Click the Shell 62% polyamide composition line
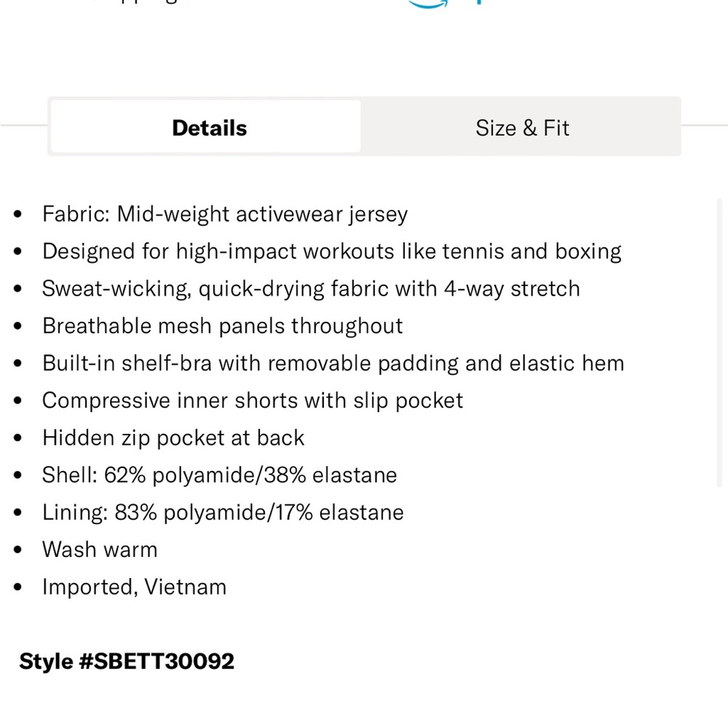The height and width of the screenshot is (728, 728). click(x=220, y=475)
